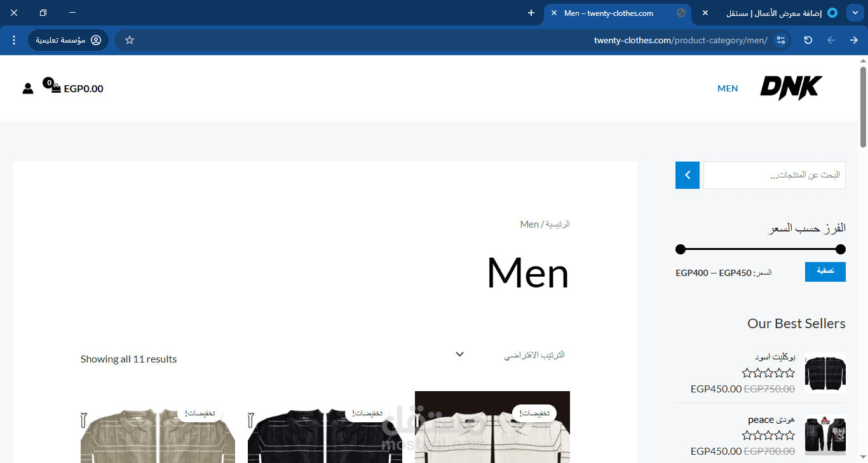Viewport: 868px width, 463px height.
Task: Click the 'Our Best Sellers' heading
Action: click(796, 324)
